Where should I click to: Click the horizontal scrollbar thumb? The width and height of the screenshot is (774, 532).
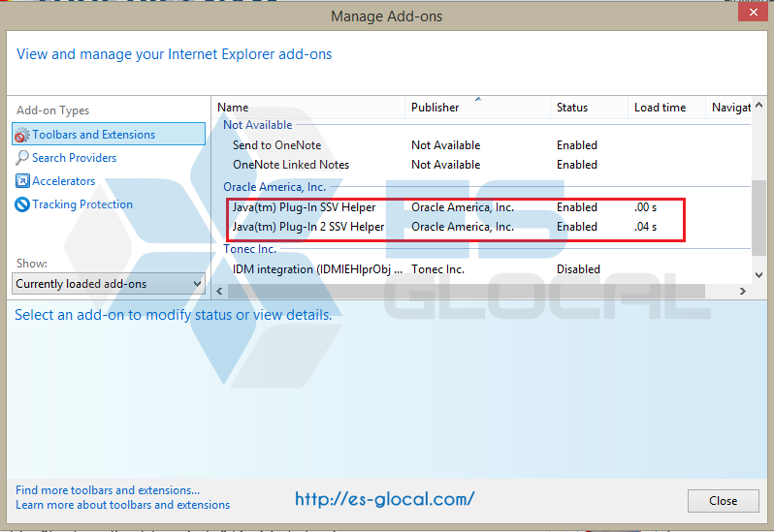[466, 292]
